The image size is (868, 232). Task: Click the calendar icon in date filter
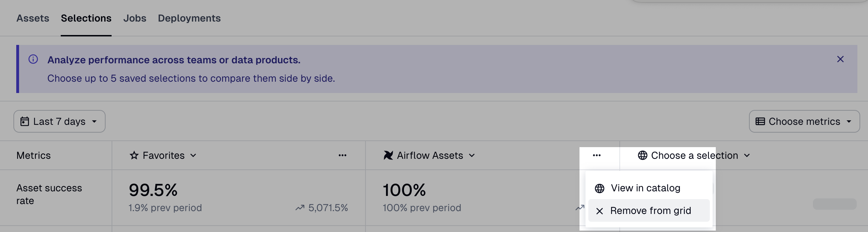click(25, 122)
